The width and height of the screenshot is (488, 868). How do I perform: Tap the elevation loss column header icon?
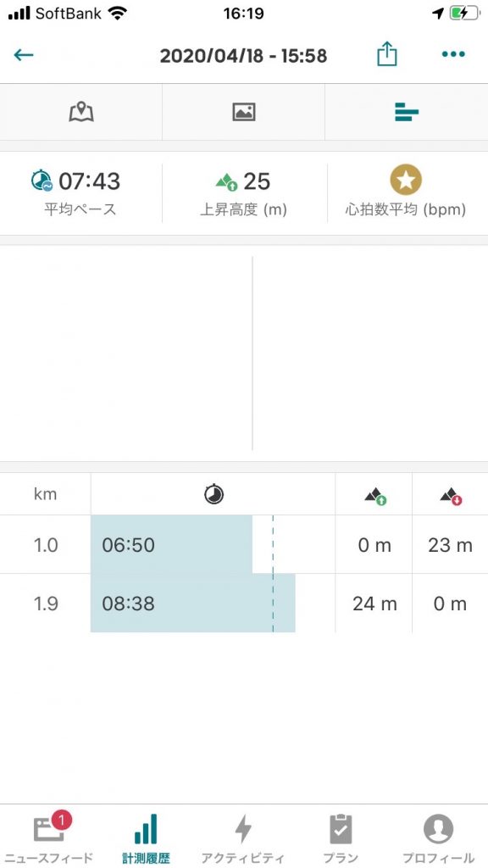pyautogui.click(x=451, y=496)
